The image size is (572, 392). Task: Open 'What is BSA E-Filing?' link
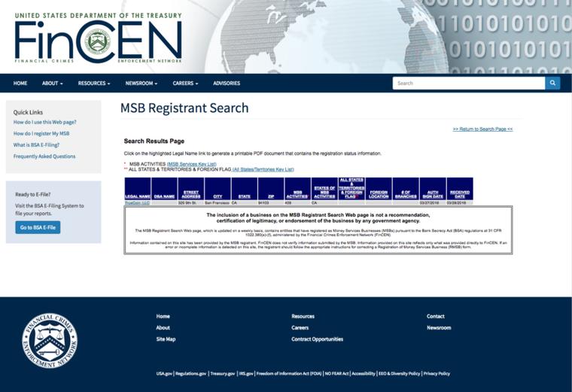(36, 144)
